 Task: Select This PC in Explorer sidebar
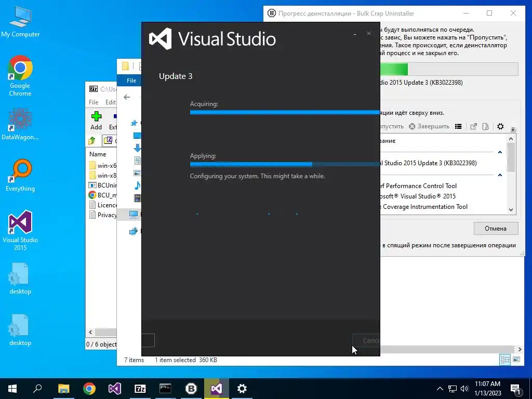pos(134,215)
